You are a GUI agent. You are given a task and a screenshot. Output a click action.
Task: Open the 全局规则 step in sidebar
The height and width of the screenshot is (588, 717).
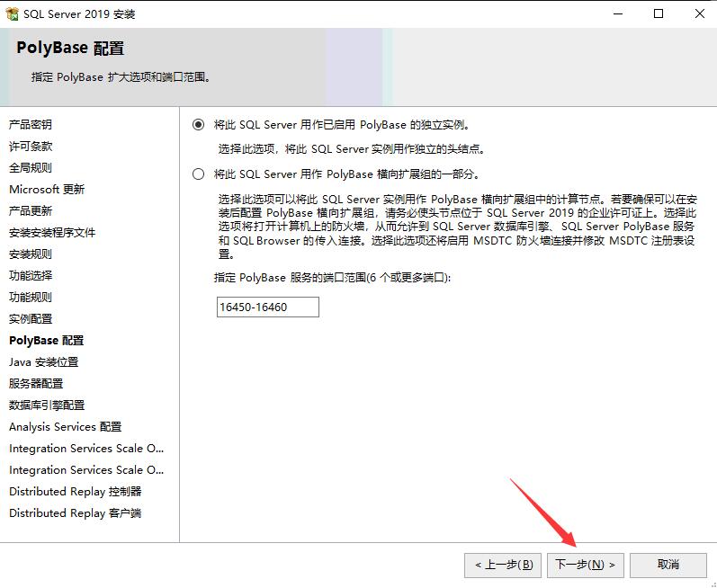click(31, 167)
